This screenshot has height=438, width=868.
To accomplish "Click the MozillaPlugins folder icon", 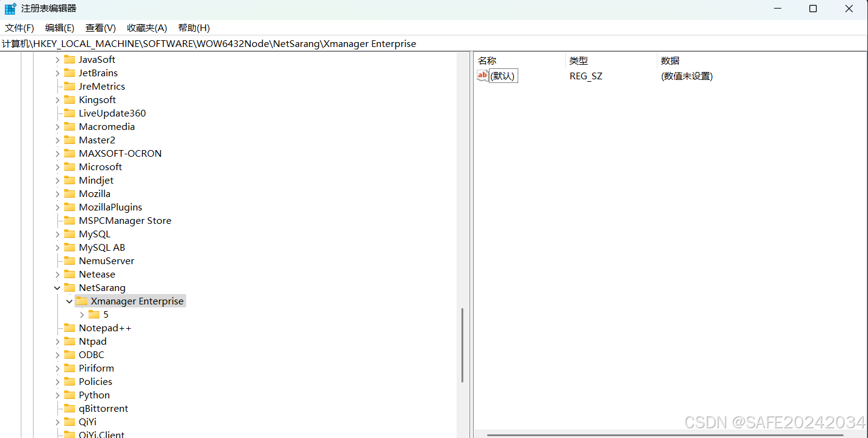I will point(70,207).
